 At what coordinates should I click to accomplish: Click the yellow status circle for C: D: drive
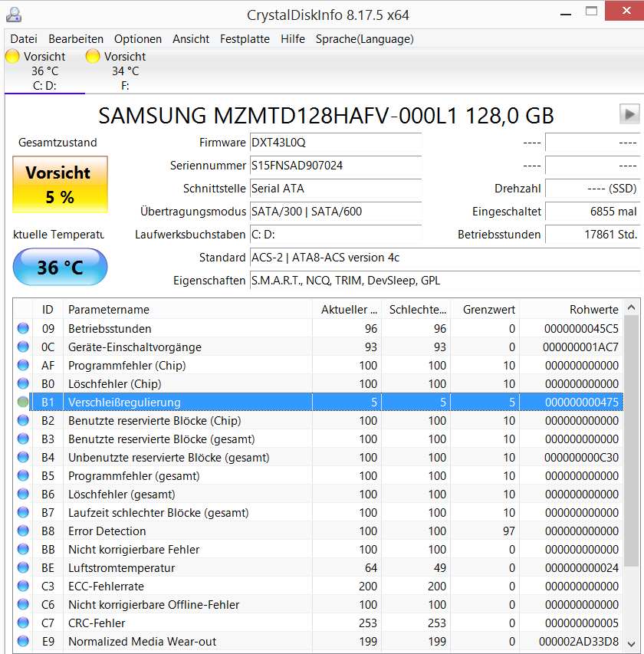pos(12,56)
